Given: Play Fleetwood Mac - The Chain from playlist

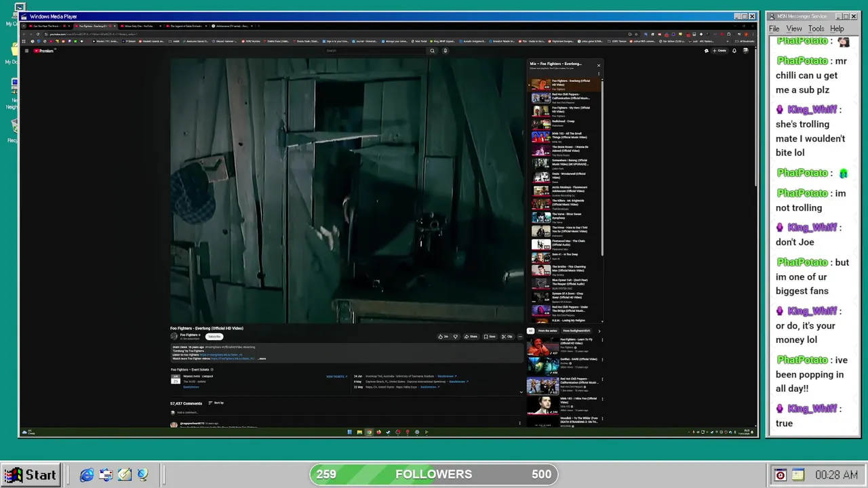Looking at the screenshot, I should point(564,244).
